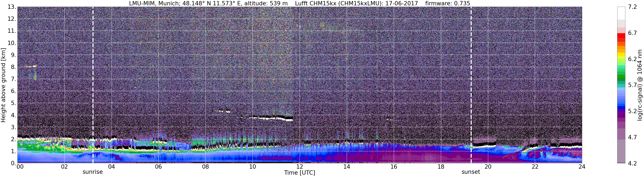Image resolution: width=644 pixels, height=177 pixels.
Task: Click the height axis tick label 3.
Action: click(14, 127)
